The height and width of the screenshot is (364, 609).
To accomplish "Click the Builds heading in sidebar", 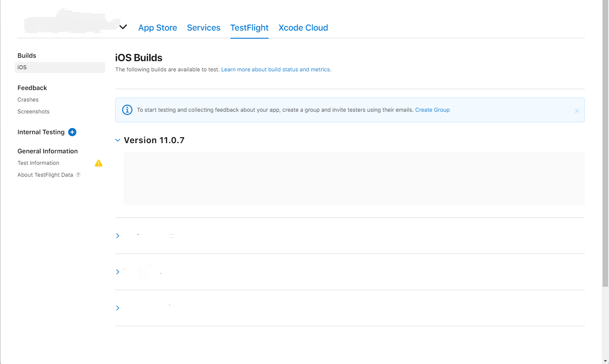I will point(27,56).
